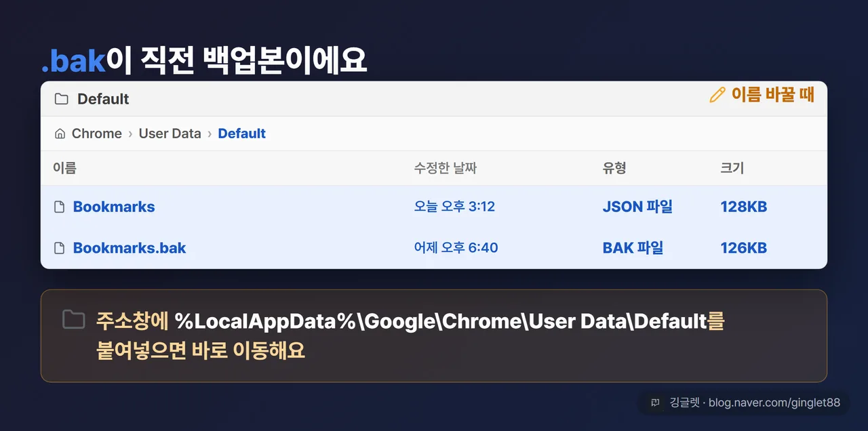Click the 붙여넣으면 바로 이동해요 text

coord(201,351)
